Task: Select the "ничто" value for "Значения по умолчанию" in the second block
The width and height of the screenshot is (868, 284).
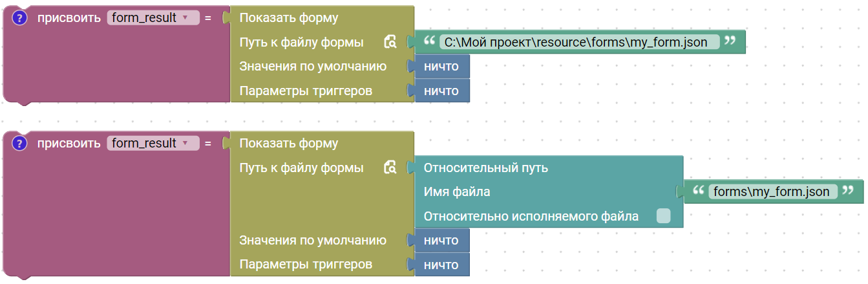Action: 441,241
